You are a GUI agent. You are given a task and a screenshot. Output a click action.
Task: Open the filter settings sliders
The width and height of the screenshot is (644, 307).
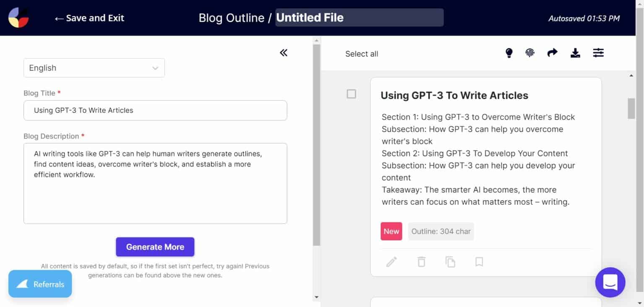coord(598,53)
